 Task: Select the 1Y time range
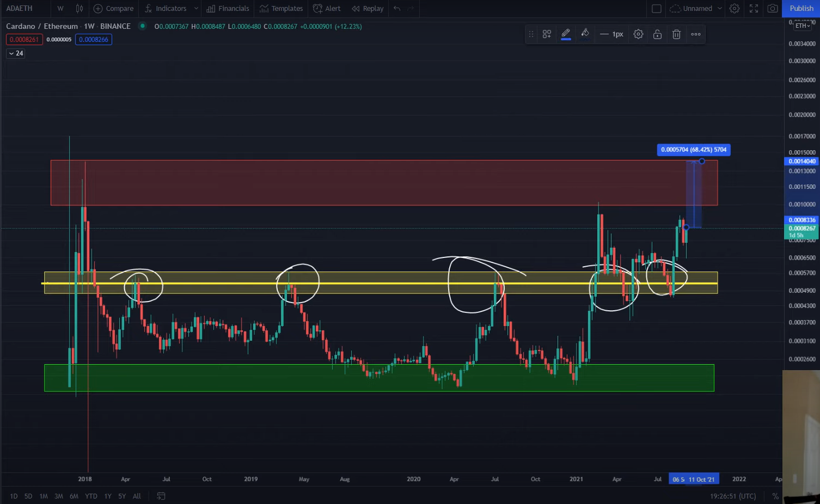point(108,496)
